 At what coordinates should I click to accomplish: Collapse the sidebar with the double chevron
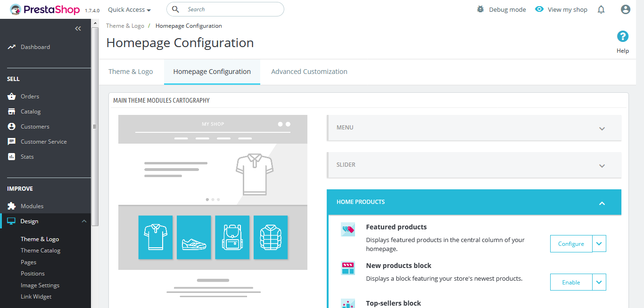pyautogui.click(x=78, y=29)
